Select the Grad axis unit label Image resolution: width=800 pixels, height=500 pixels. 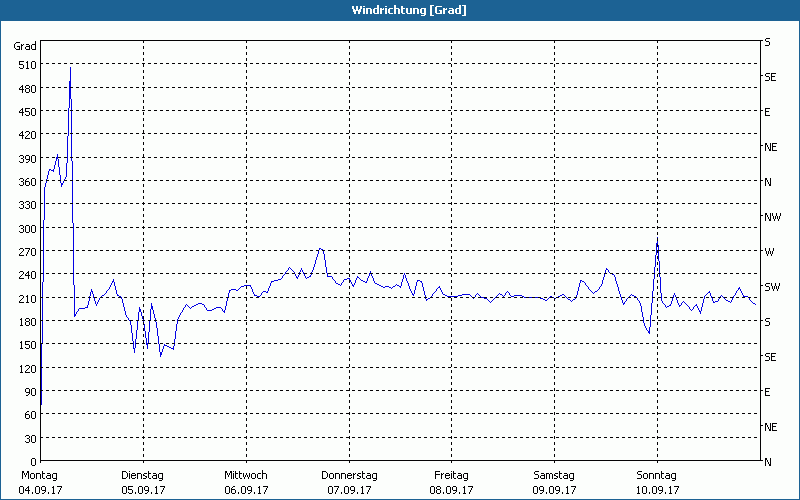pos(25,46)
